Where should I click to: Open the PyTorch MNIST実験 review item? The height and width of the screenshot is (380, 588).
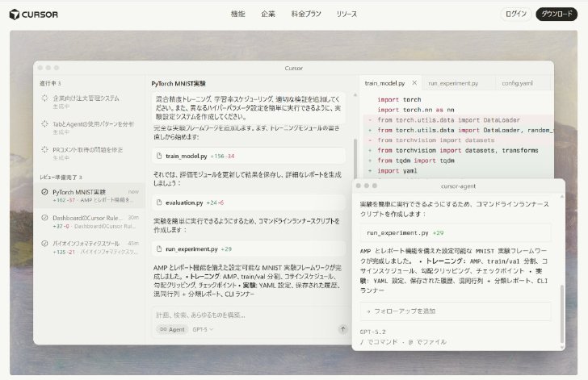[89, 195]
